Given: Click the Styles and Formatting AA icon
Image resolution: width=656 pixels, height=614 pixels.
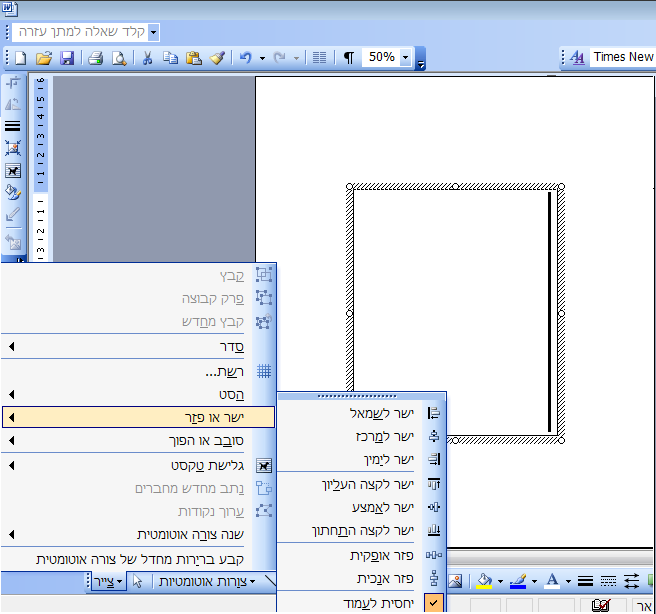Looking at the screenshot, I should pyautogui.click(x=577, y=57).
